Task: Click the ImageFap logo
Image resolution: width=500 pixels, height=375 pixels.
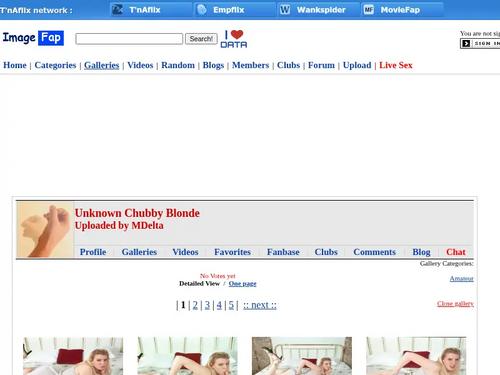Action: [x=33, y=38]
